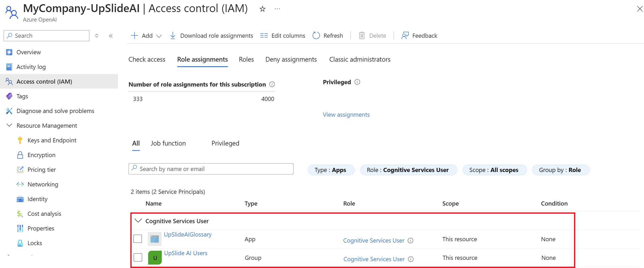Screen dimensions: 644x268
Task: Open Keys and Endpoint
Action: coord(52,140)
